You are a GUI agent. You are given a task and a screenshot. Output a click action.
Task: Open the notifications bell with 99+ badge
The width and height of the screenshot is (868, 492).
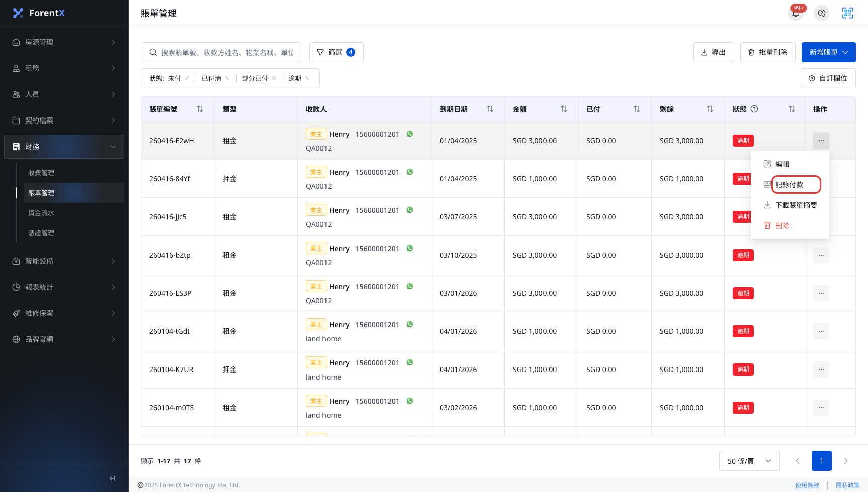796,13
